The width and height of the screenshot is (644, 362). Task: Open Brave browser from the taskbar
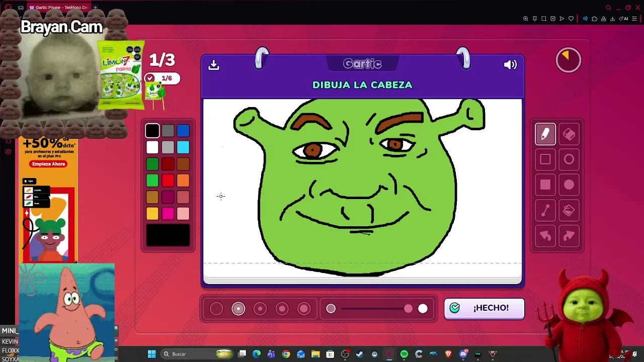tap(448, 354)
